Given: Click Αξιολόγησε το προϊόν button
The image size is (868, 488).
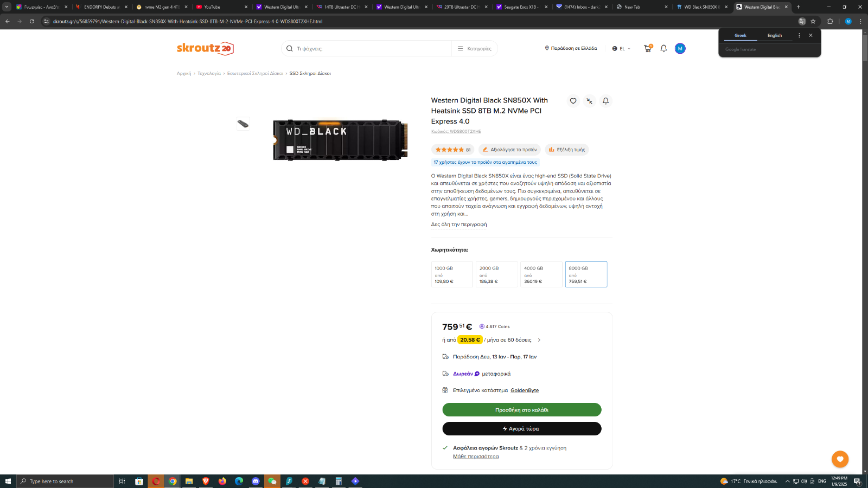Looking at the screenshot, I should [x=509, y=150].
